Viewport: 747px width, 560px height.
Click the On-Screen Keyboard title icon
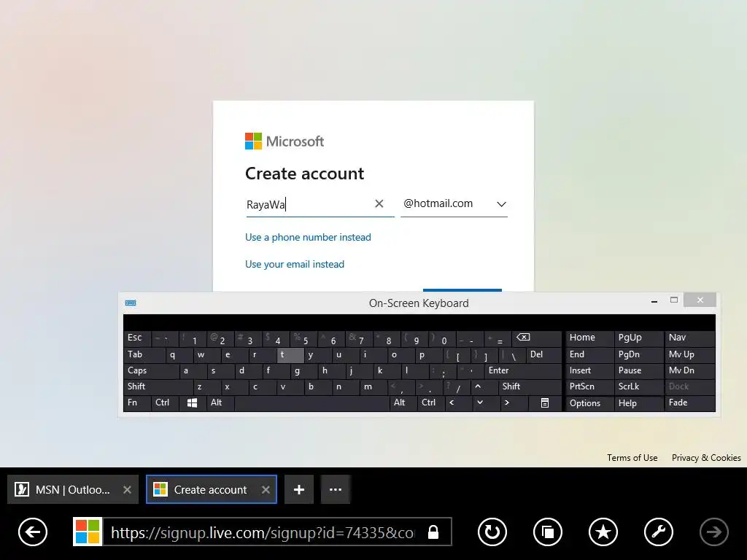point(131,303)
